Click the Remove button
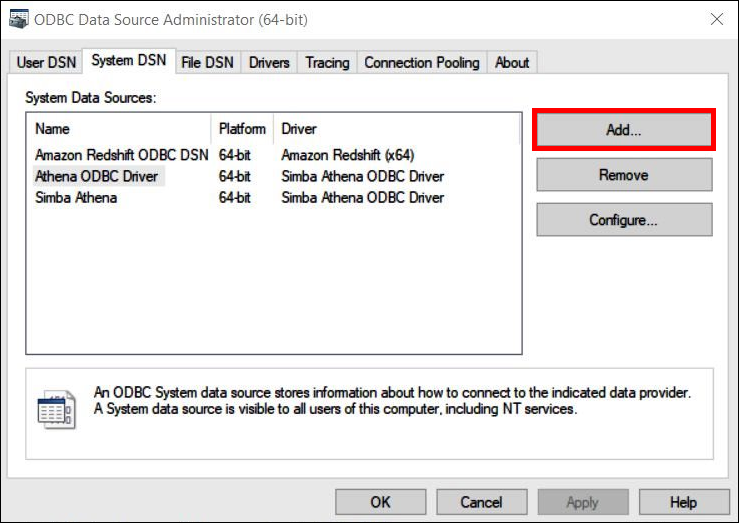This screenshot has width=739, height=523. coord(623,175)
